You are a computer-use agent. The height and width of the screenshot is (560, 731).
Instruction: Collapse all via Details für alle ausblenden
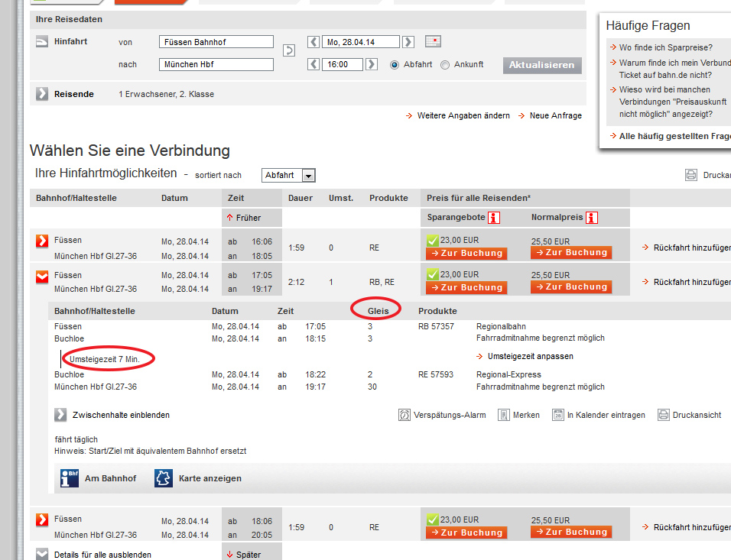pos(102,555)
